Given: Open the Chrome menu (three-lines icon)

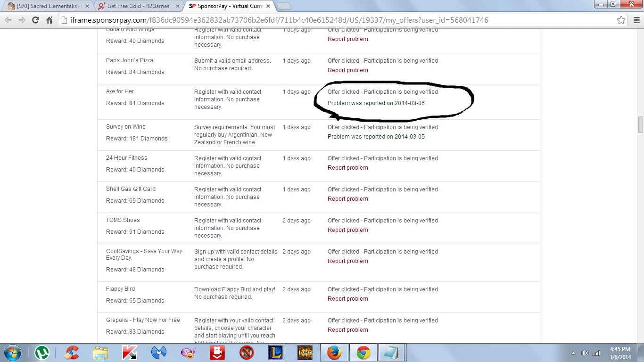Looking at the screenshot, I should pyautogui.click(x=636, y=20).
